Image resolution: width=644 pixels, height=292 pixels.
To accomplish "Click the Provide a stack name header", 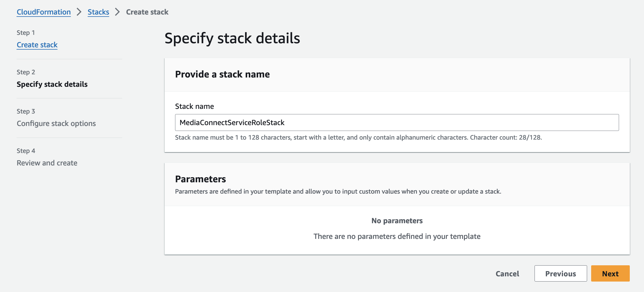I will pyautogui.click(x=222, y=74).
